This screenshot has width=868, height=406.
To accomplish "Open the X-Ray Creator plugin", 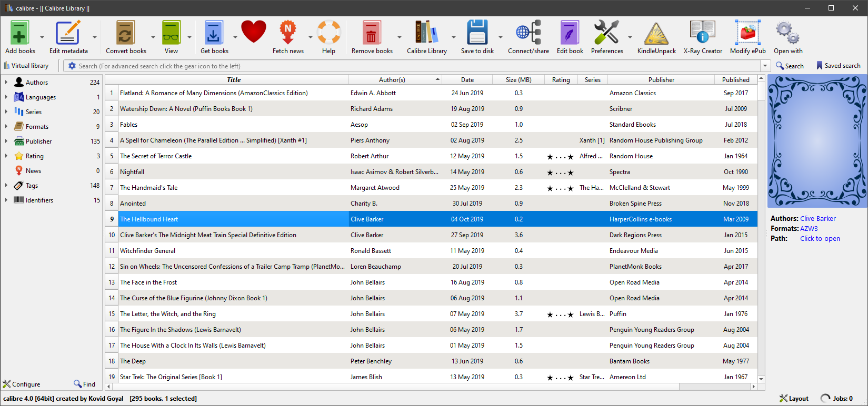I will point(702,33).
